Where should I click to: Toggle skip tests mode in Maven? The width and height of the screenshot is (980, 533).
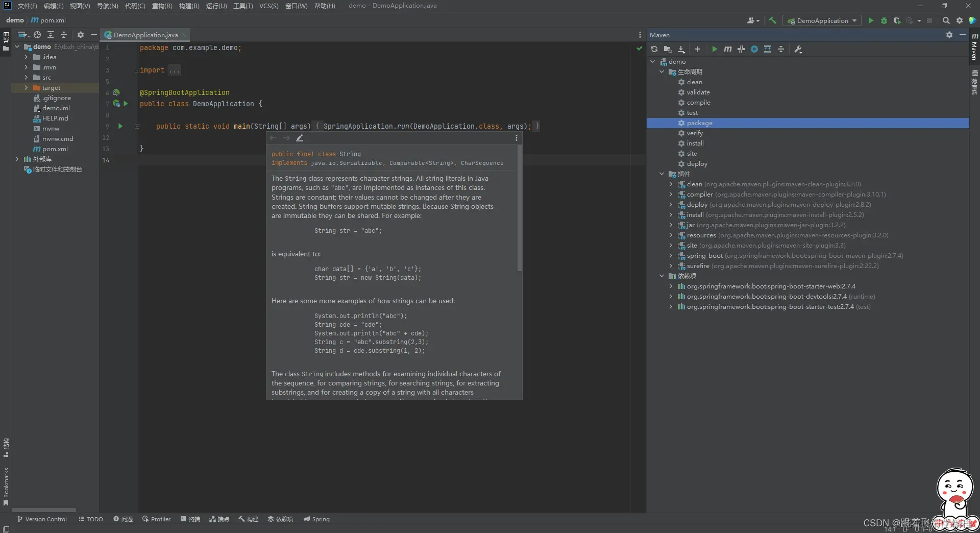[x=754, y=50]
